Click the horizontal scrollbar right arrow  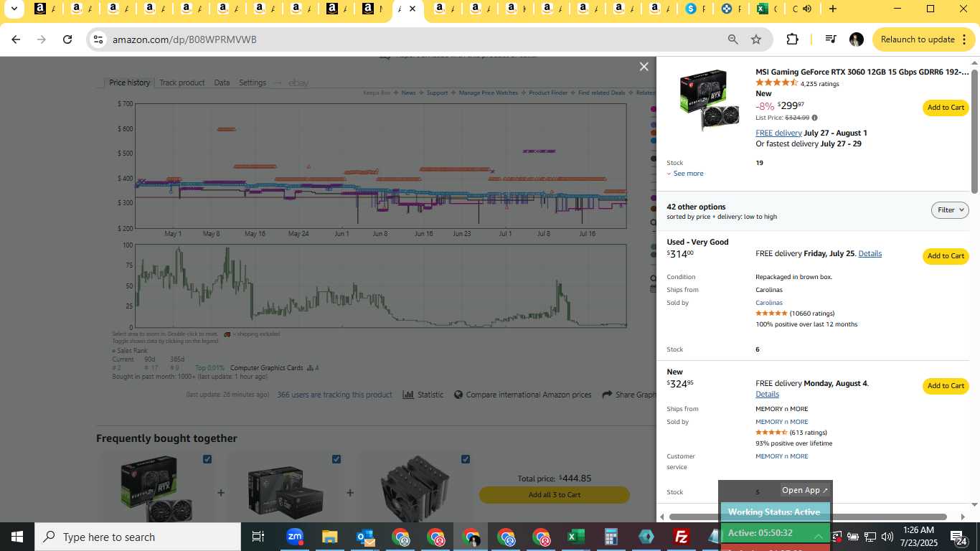click(x=963, y=517)
